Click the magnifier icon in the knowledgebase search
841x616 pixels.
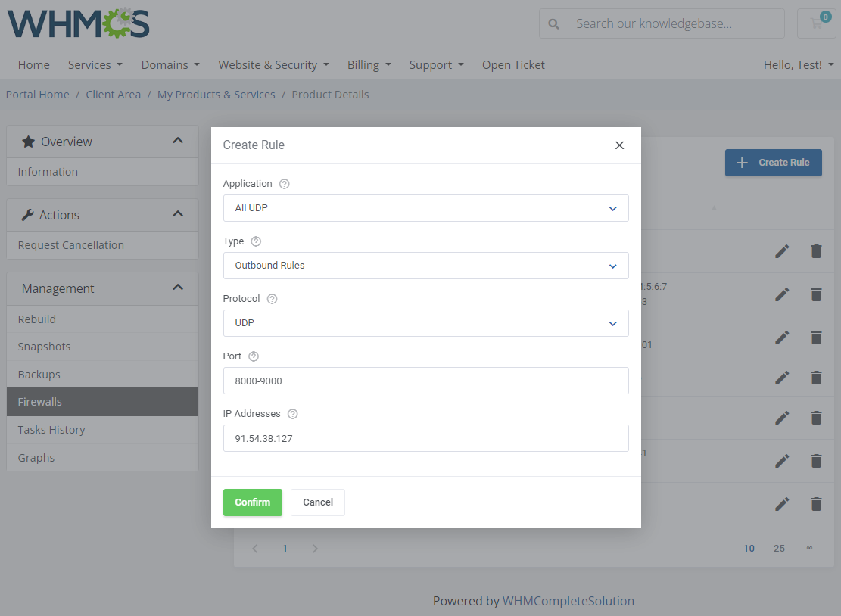coord(553,23)
